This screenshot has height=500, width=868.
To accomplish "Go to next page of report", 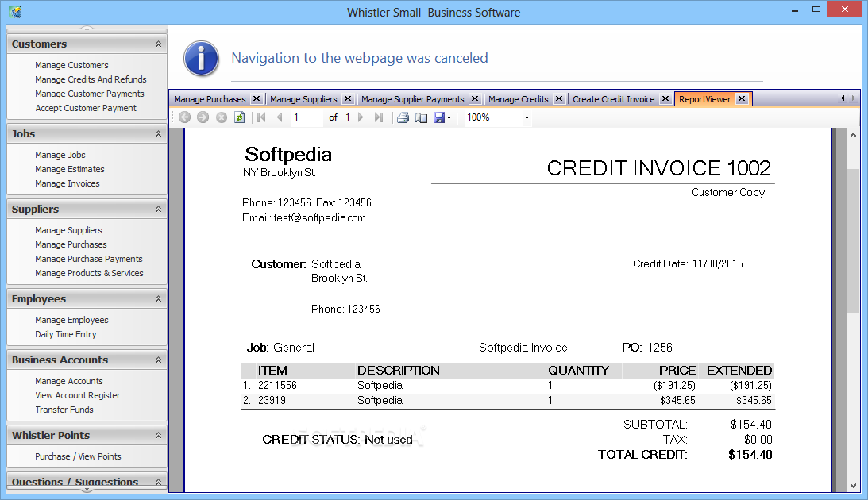I will [361, 117].
